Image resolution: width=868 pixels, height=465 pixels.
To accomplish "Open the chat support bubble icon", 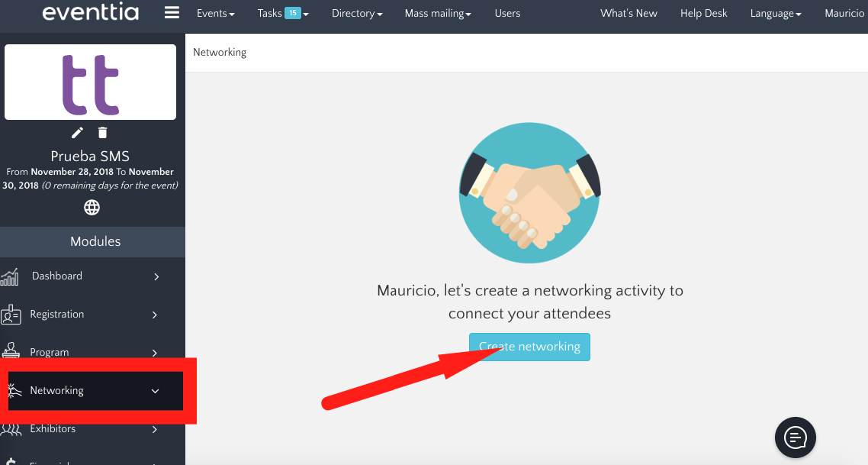I will click(x=795, y=438).
